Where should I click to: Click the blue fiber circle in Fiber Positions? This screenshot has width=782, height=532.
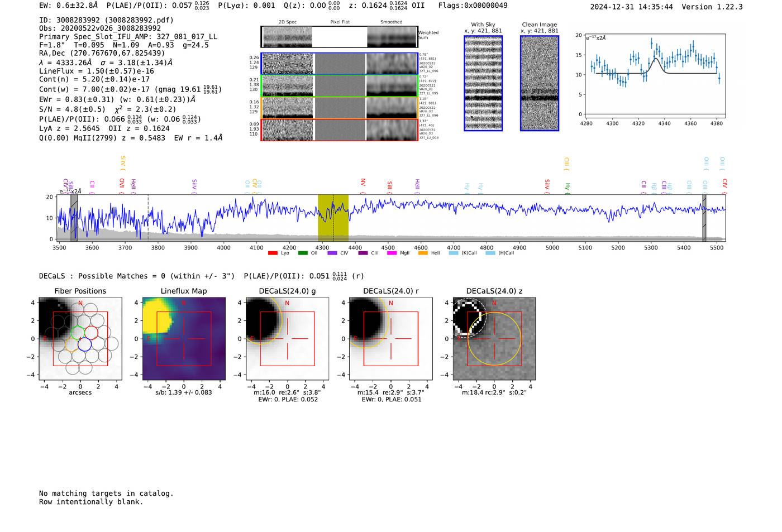pyautogui.click(x=84, y=345)
